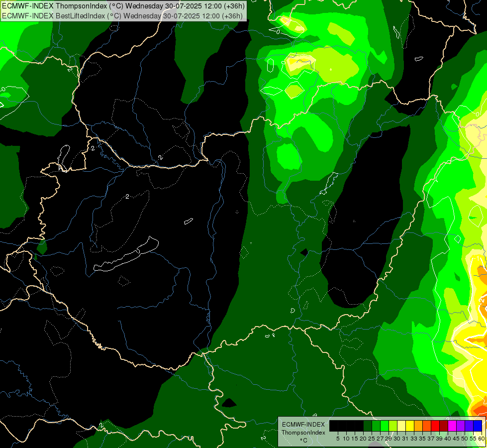The height and width of the screenshot is (448, 487).
Task: Select the bright green 27–29 legend swatch
Action: click(385, 426)
